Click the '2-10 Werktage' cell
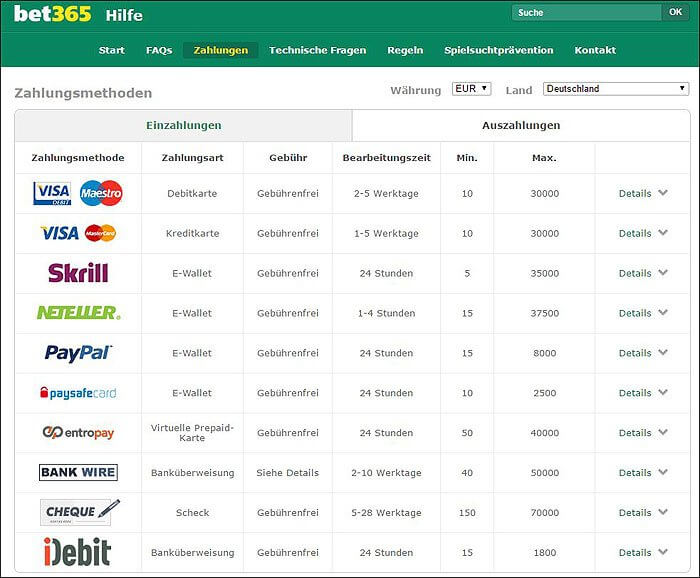Viewport: 700px width, 578px height. click(386, 473)
